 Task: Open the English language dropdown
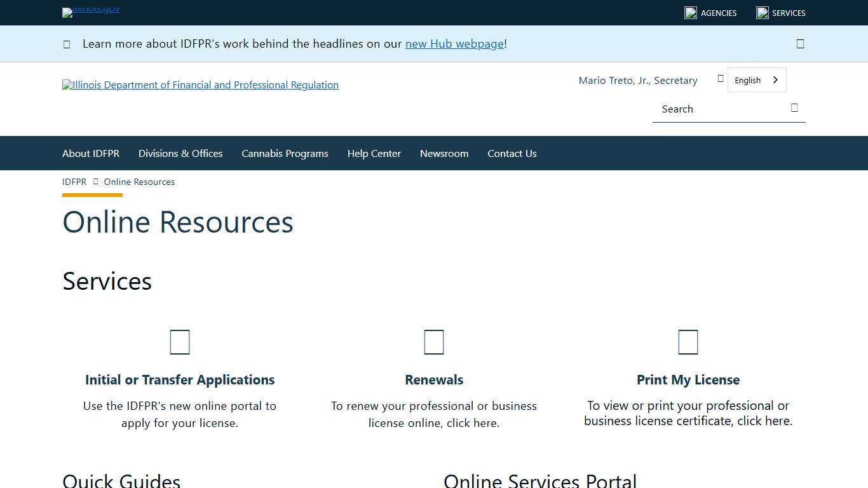coord(756,79)
